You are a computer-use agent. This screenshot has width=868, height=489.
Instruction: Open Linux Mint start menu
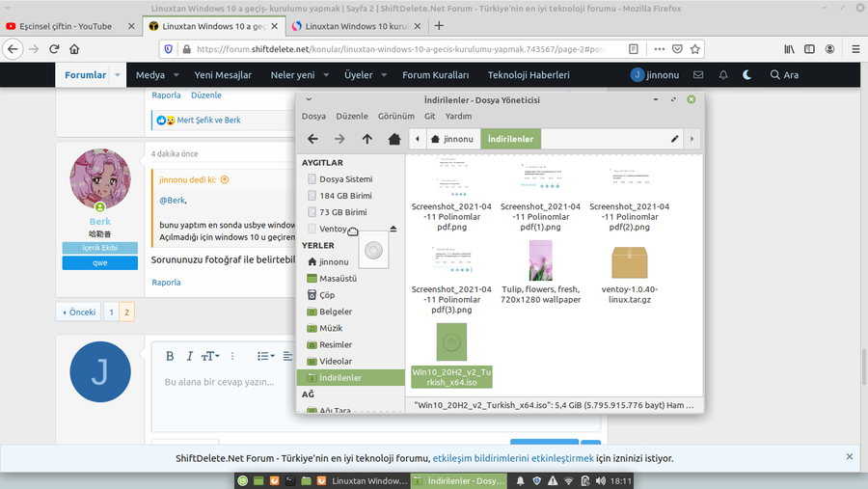[242, 480]
